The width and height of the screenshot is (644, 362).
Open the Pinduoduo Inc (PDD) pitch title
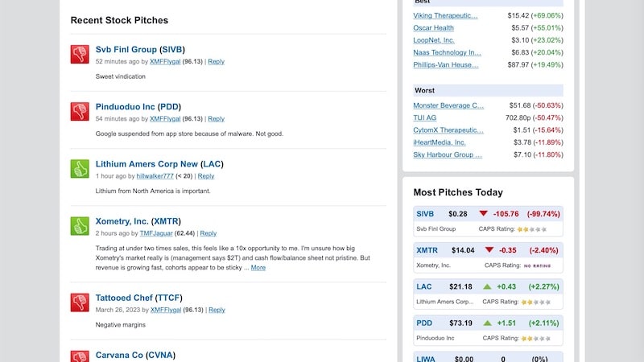(x=138, y=107)
